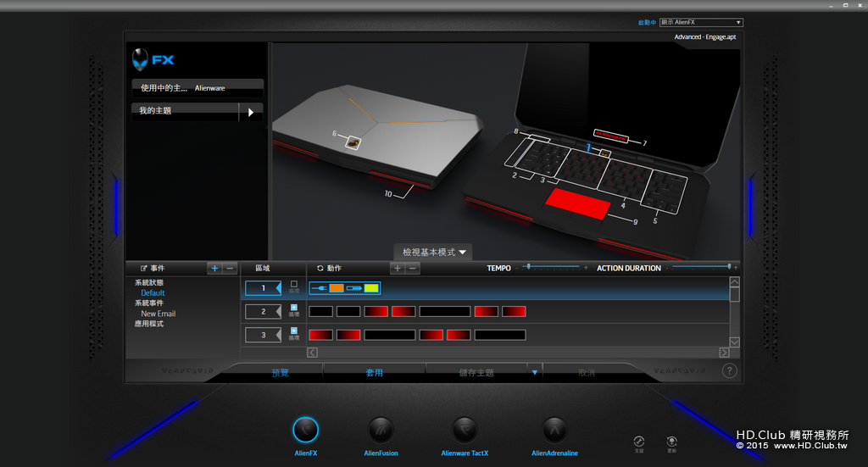Click the 動作 actions column header

click(x=329, y=269)
